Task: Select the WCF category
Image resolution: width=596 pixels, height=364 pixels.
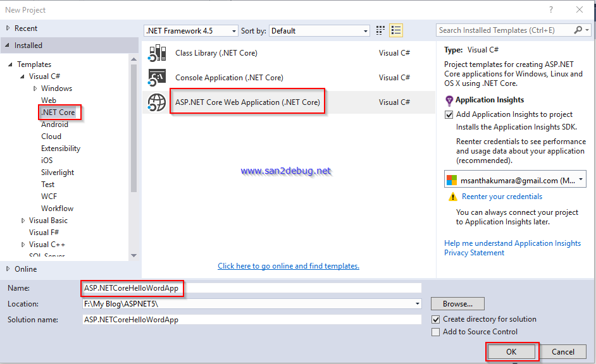Action: (x=49, y=197)
